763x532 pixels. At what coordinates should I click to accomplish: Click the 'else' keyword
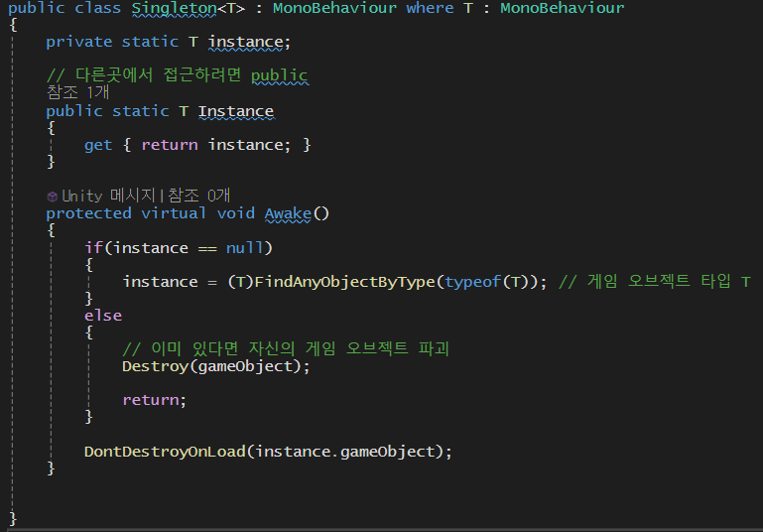[103, 316]
